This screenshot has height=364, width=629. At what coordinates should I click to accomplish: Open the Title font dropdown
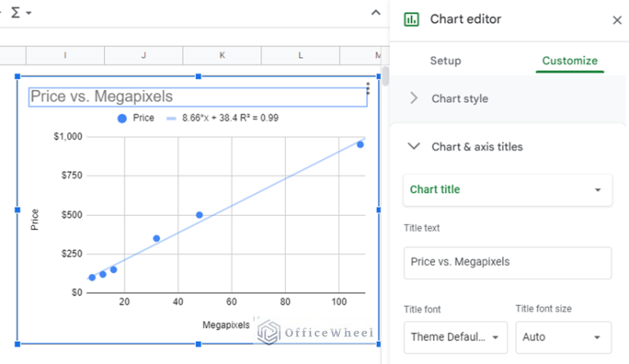[455, 337]
